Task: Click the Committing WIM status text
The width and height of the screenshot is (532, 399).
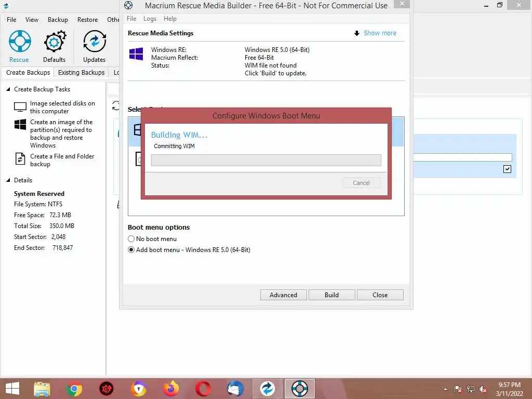Action: pyautogui.click(x=174, y=146)
